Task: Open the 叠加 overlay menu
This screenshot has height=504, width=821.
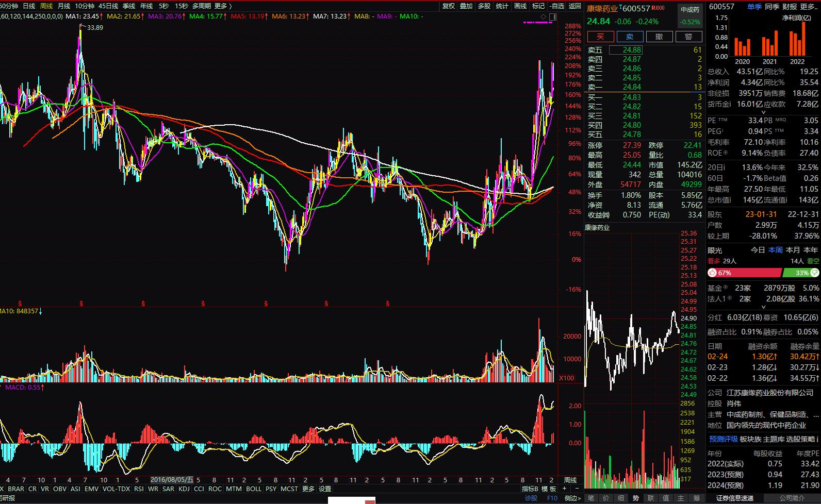Action: 466,6
